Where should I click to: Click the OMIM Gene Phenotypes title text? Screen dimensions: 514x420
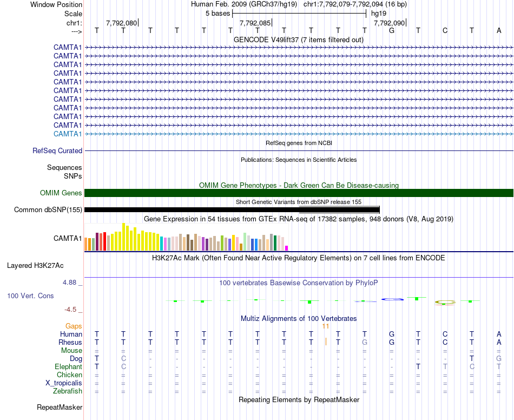(x=299, y=185)
